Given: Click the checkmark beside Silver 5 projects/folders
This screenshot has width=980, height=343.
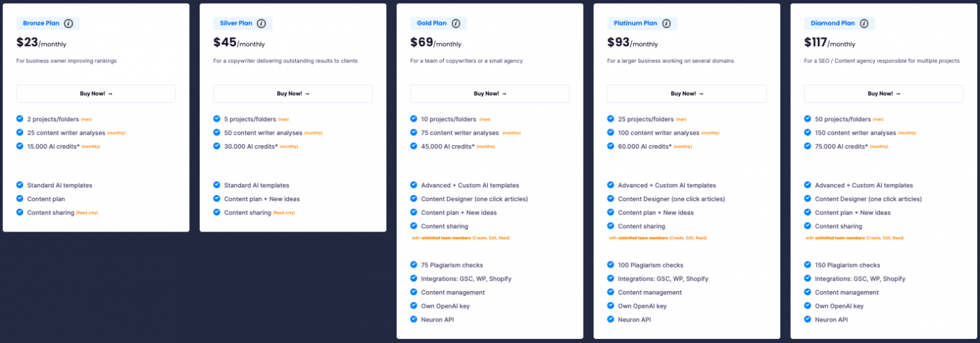Looking at the screenshot, I should (217, 119).
